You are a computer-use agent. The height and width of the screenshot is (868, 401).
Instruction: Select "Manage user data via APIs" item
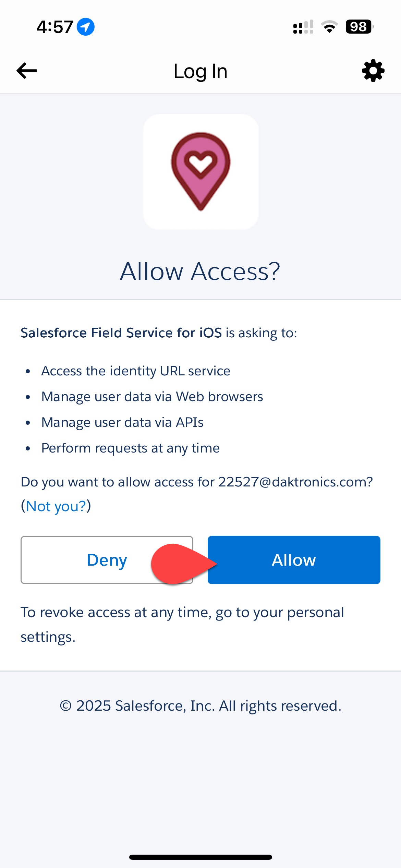pos(122,422)
